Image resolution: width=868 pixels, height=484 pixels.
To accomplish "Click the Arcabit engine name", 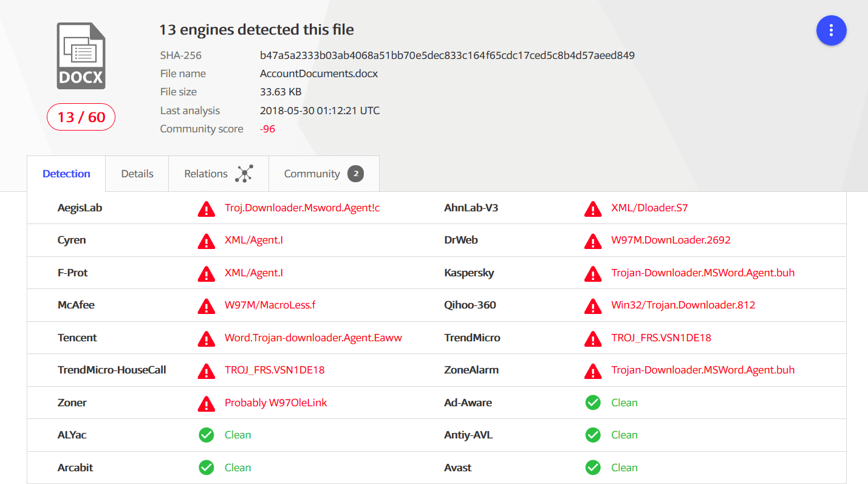I will (75, 468).
